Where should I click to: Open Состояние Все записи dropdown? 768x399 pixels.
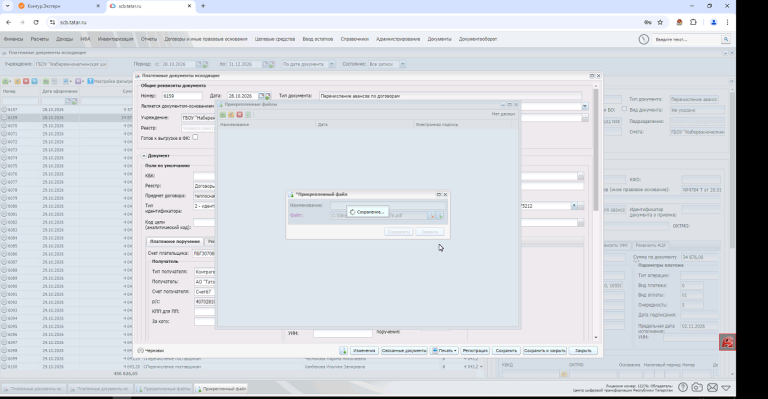click(402, 64)
